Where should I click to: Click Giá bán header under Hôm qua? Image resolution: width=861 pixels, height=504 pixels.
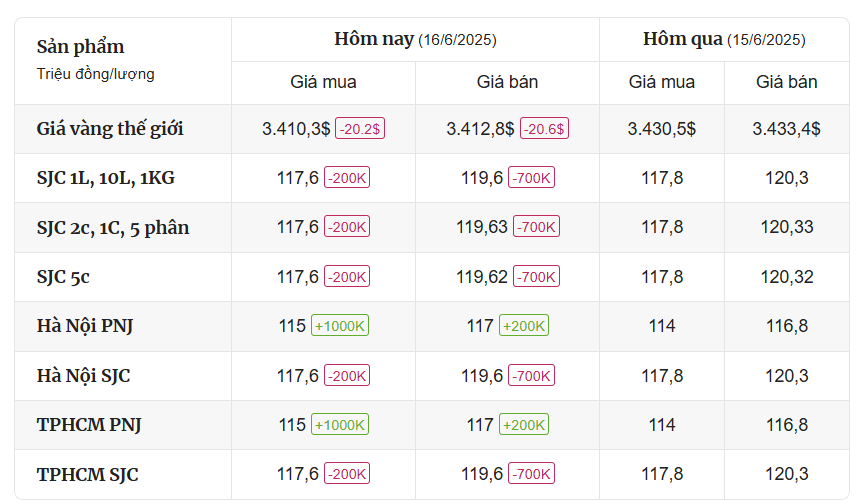(x=786, y=82)
